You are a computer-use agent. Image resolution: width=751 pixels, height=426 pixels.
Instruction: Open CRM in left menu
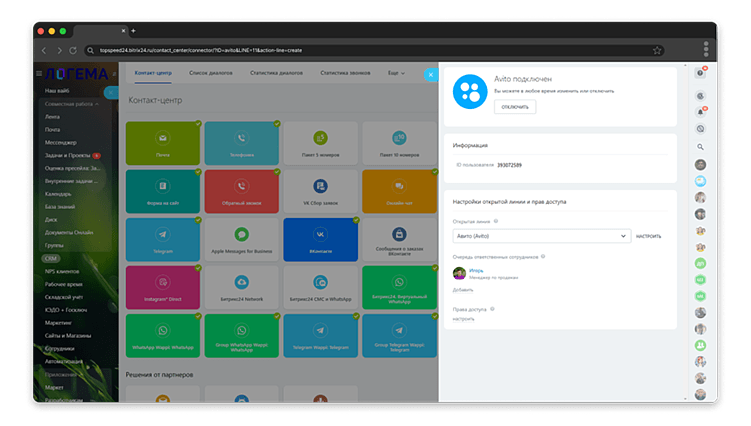[x=50, y=258]
